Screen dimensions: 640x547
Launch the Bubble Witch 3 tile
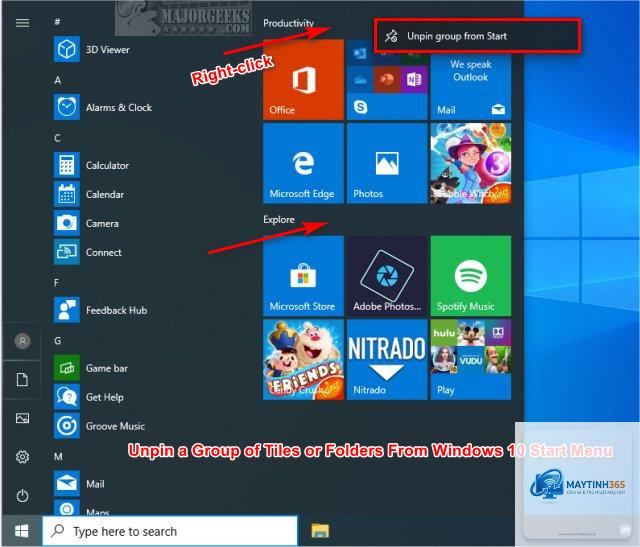click(x=471, y=163)
